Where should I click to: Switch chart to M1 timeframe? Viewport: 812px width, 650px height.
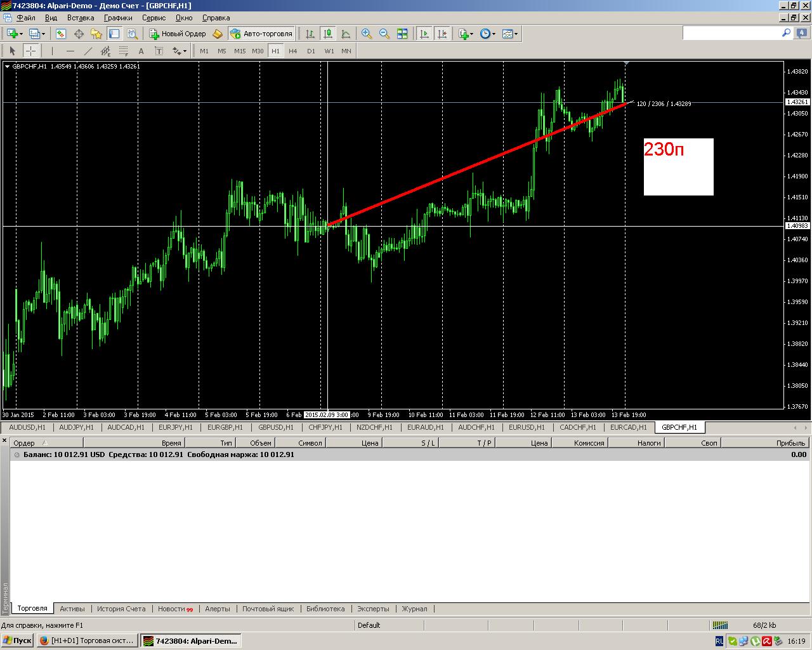pyautogui.click(x=204, y=51)
